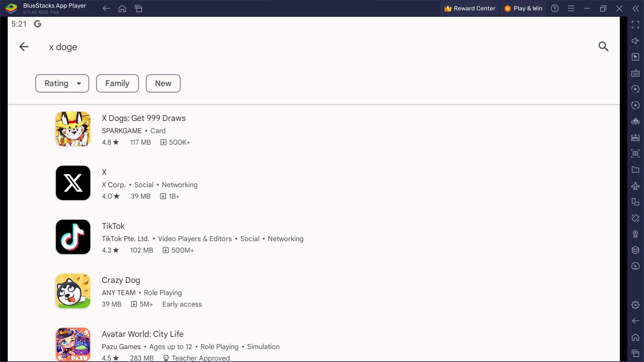
Task: Open the Crazy Dog app icon
Action: coord(73,291)
